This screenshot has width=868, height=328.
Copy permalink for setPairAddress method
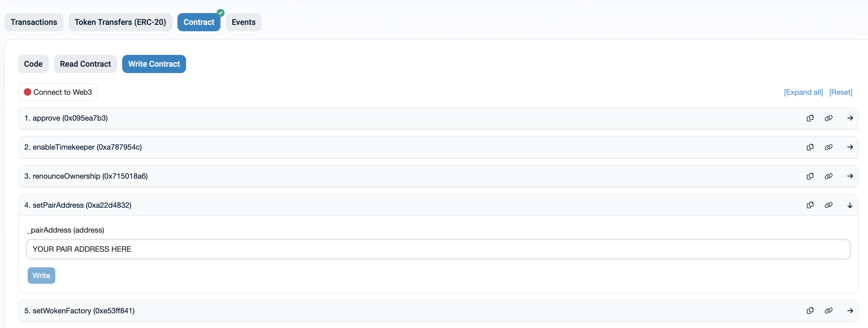828,205
